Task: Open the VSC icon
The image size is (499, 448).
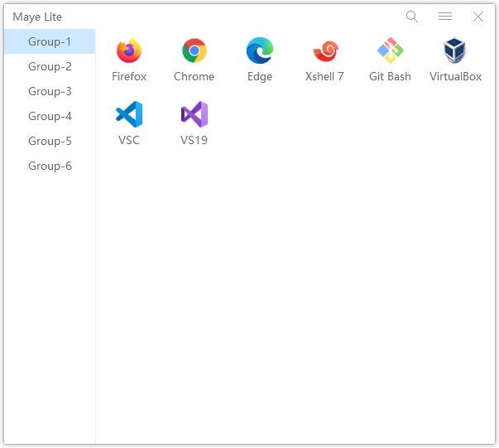Action: tap(129, 115)
